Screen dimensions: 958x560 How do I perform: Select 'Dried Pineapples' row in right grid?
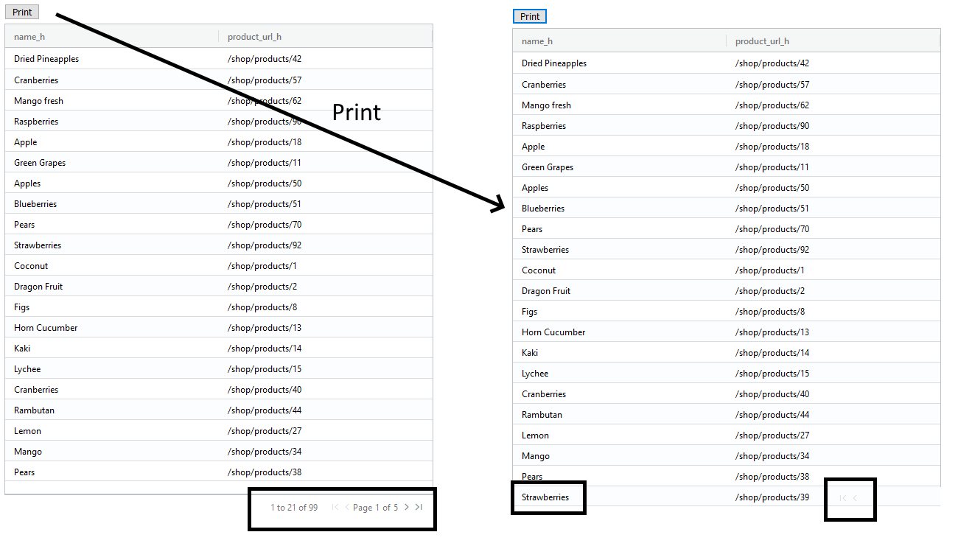click(727, 63)
